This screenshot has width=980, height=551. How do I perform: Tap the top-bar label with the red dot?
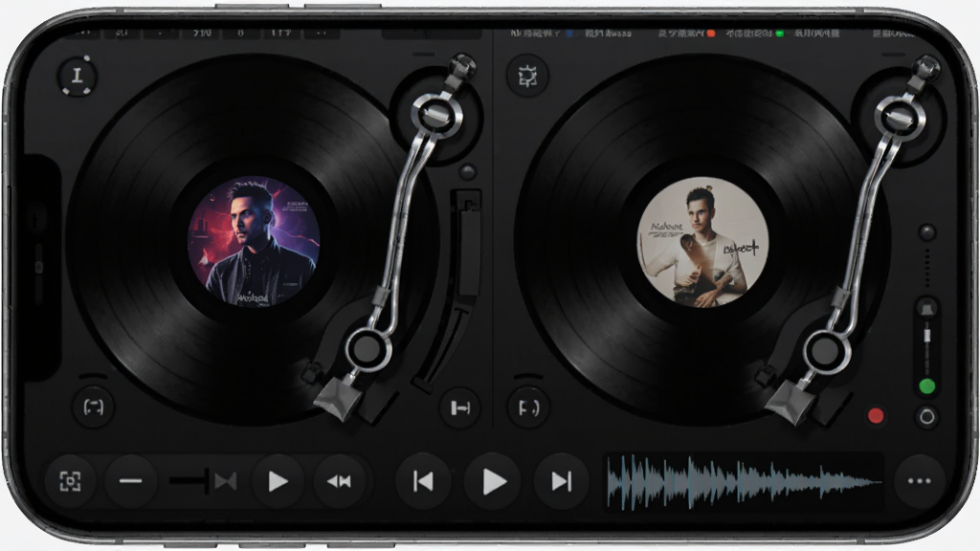point(686,33)
